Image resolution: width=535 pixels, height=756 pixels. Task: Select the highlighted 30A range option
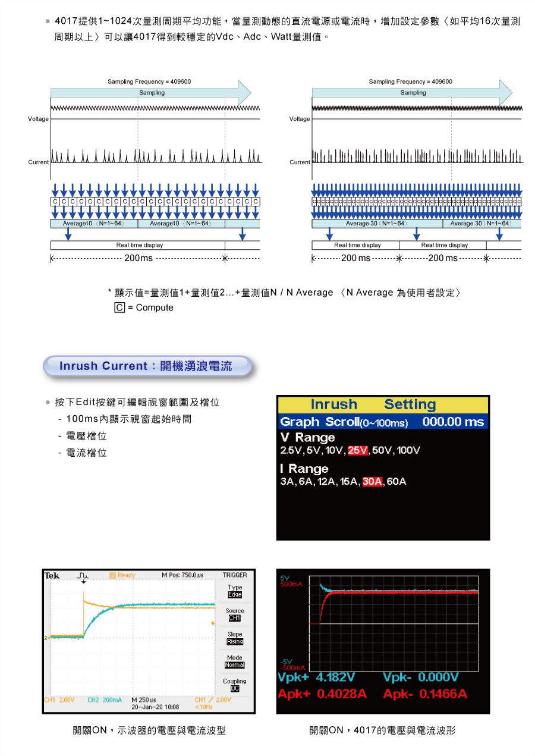[x=372, y=482]
